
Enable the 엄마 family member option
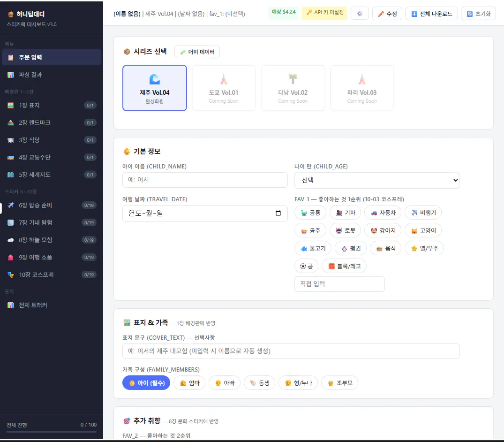189,382
